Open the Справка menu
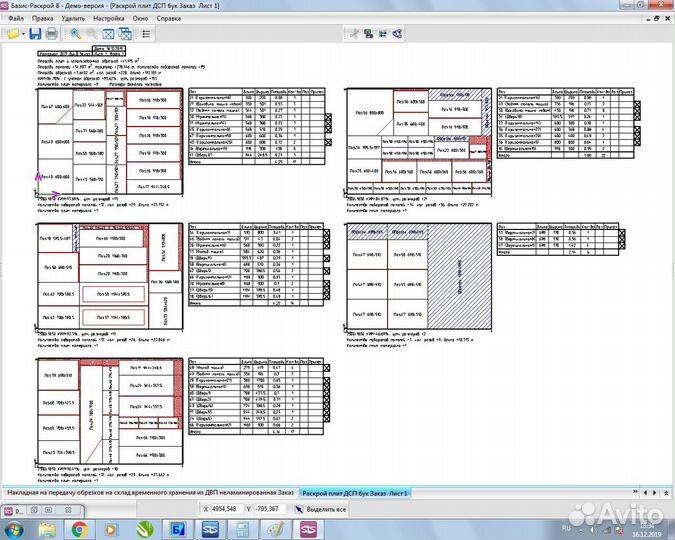This screenshot has height=540, width=675. [x=168, y=18]
